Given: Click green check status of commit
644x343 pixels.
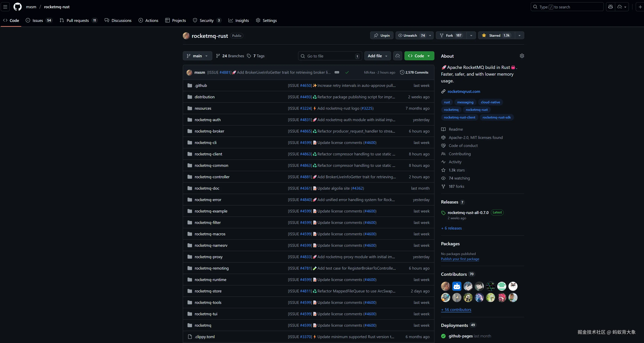Looking at the screenshot, I should [x=347, y=72].
